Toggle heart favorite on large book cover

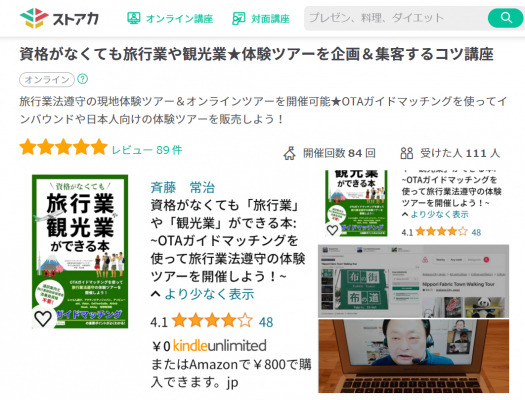43,318
